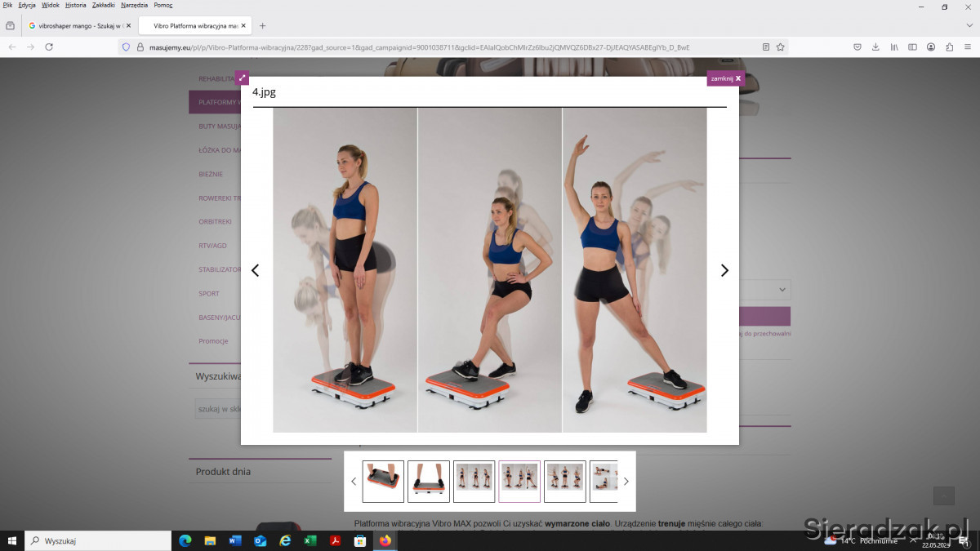
Task: Switch to the vibroshaper mango Google tab
Action: click(77, 25)
